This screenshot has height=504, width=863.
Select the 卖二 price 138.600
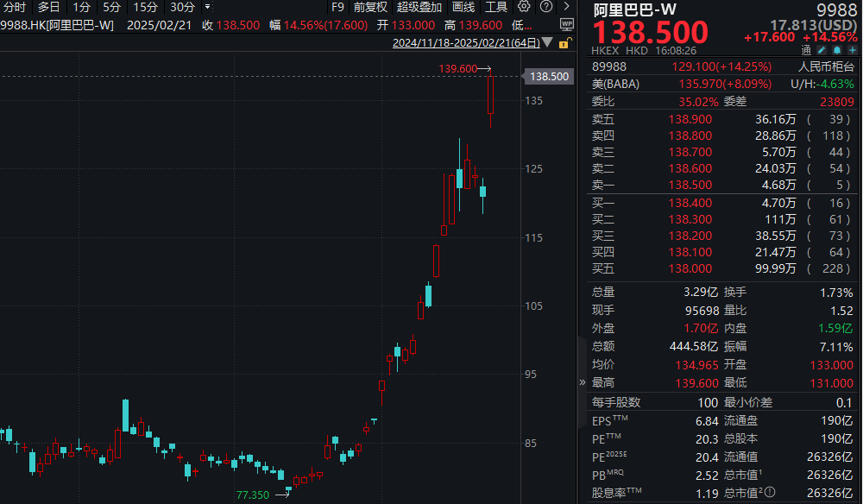pyautogui.click(x=690, y=169)
